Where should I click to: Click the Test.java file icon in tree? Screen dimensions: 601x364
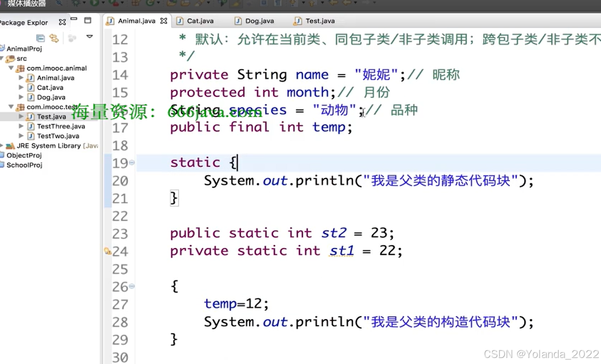click(x=31, y=116)
